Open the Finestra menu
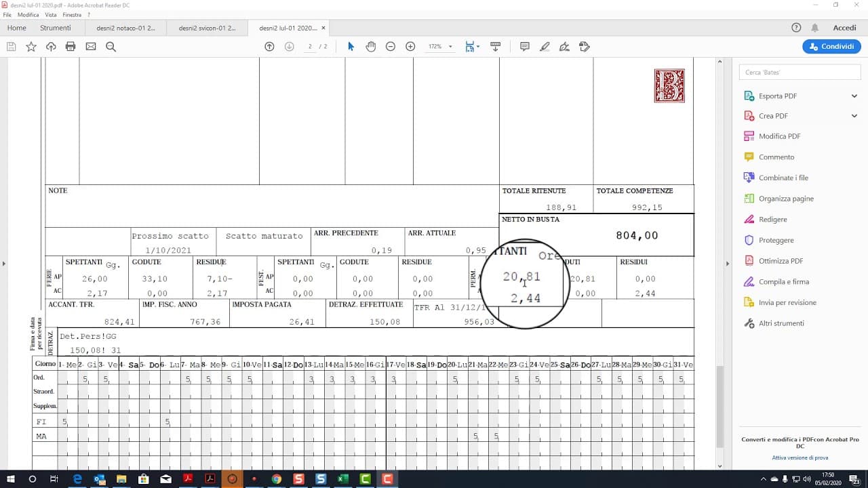Screen dimensions: 868x488 (72, 14)
